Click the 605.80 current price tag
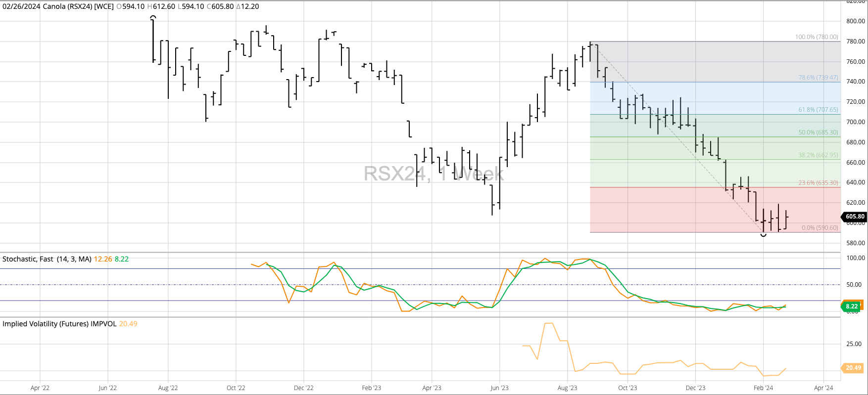The width and height of the screenshot is (868, 395). 855,217
